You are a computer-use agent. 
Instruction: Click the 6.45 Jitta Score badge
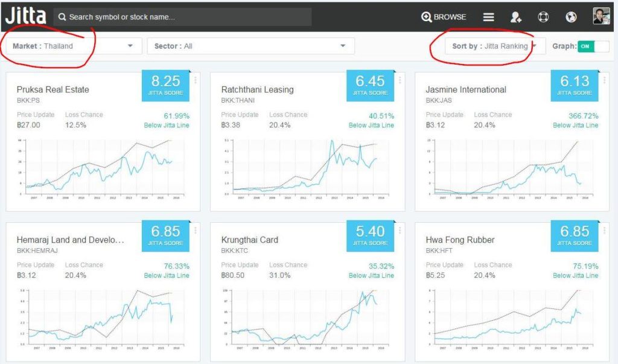click(370, 86)
